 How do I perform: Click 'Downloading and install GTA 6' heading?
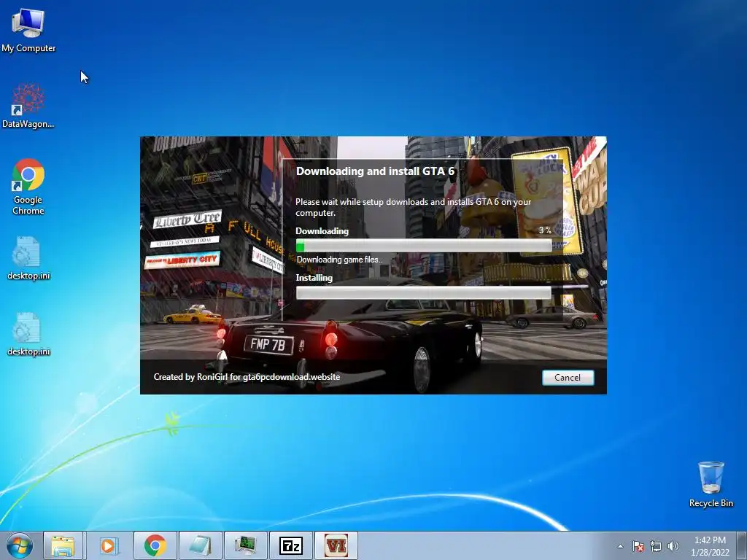[x=376, y=171]
